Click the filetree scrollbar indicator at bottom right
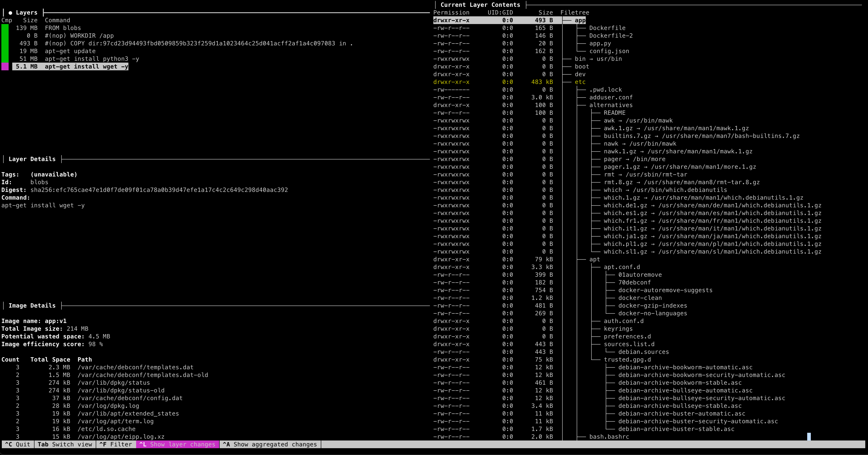The image size is (868, 455). (x=809, y=436)
